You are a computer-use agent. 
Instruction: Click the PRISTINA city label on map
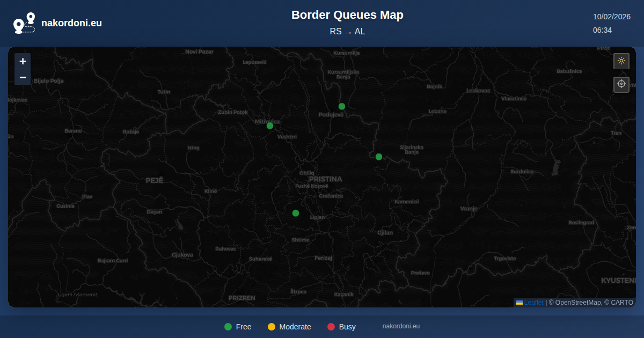(325, 179)
